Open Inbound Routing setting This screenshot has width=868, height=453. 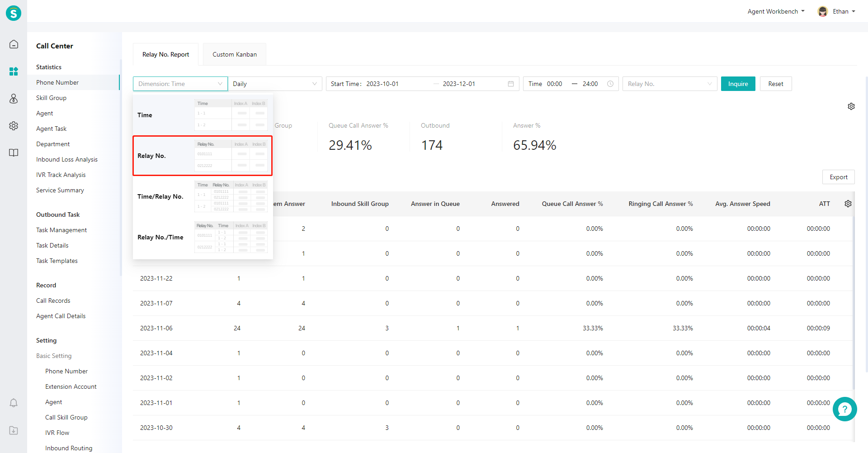68,448
